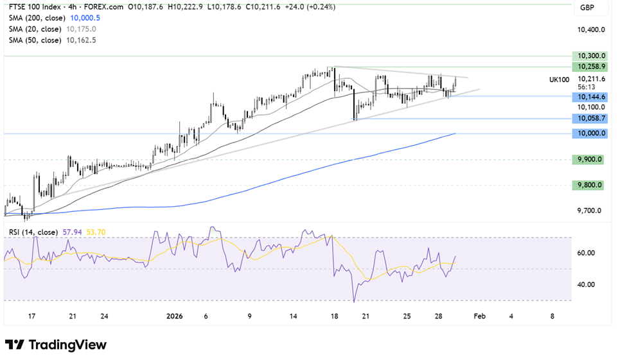Image resolution: width=618 pixels, height=364 pixels.
Task: Click the green 9,900.0 price level tag
Action: [x=588, y=159]
